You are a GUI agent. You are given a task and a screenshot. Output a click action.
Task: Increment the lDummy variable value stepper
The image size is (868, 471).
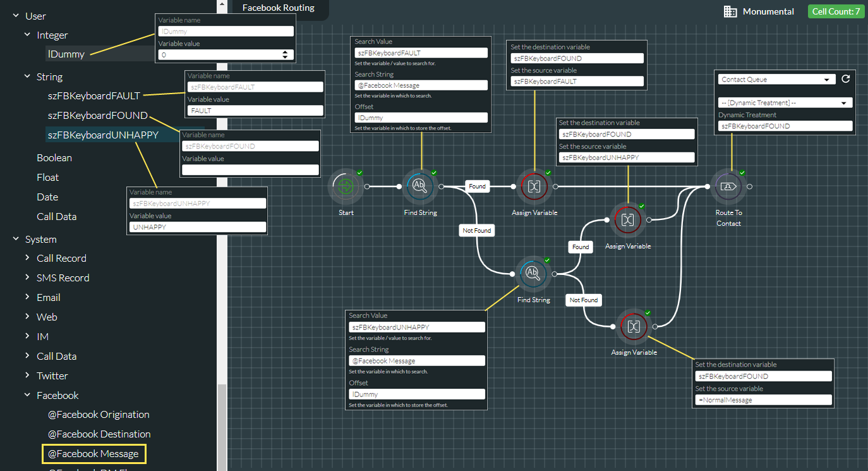coord(285,52)
